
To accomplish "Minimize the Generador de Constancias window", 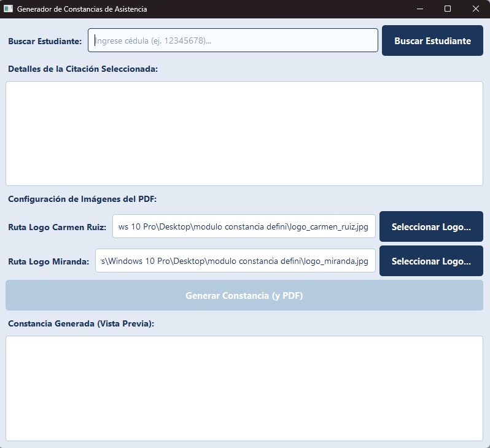I will (x=419, y=9).
